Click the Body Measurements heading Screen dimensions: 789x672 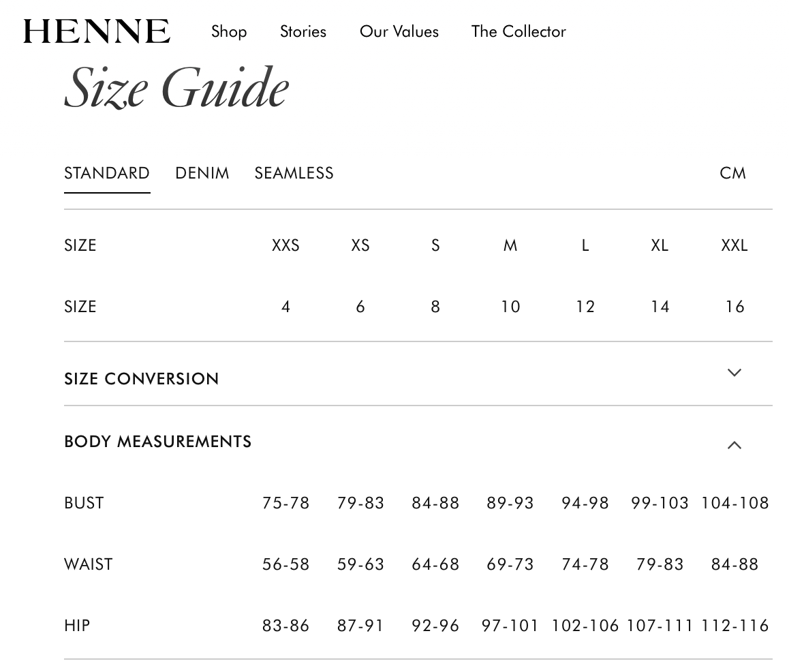tap(158, 442)
